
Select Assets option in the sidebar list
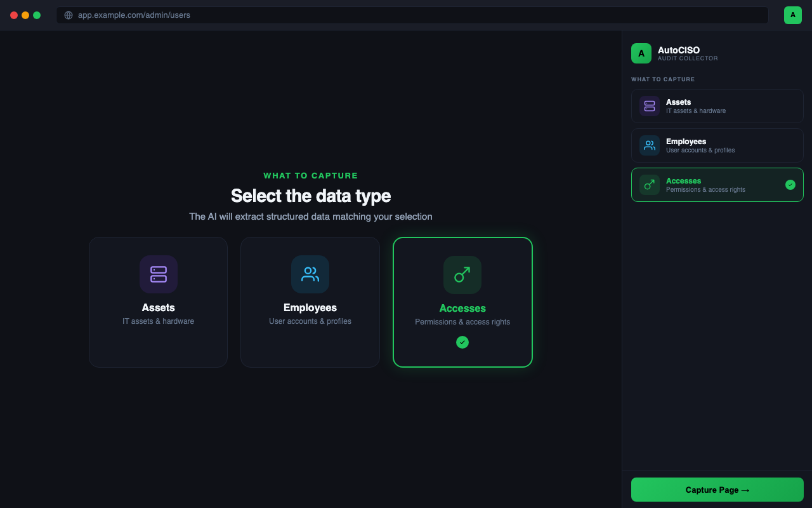717,106
